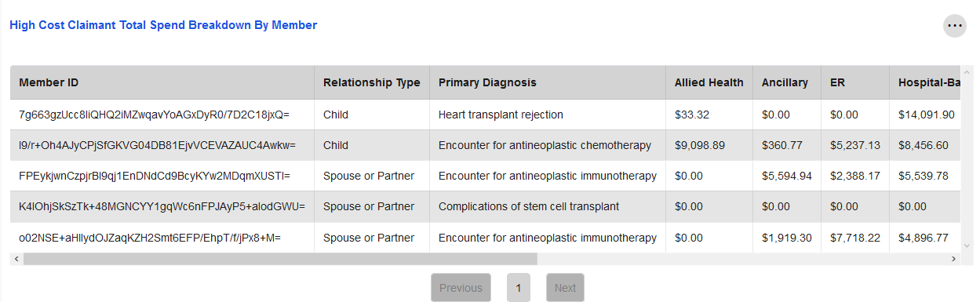Click the horizontal scrollbar thumb
This screenshot has width=980, height=302.
click(280, 258)
